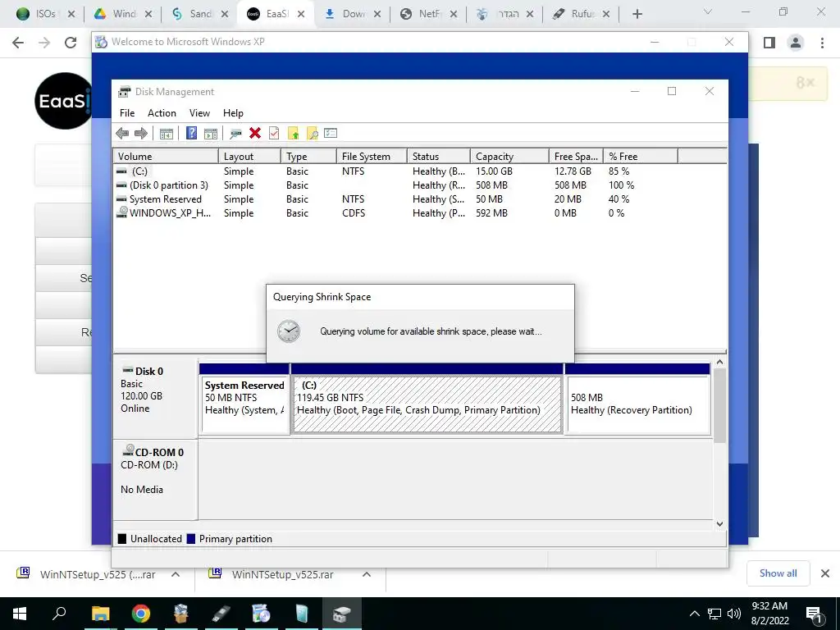840x630 pixels.
Task: Sort by the Layout column header
Action: 249,157
